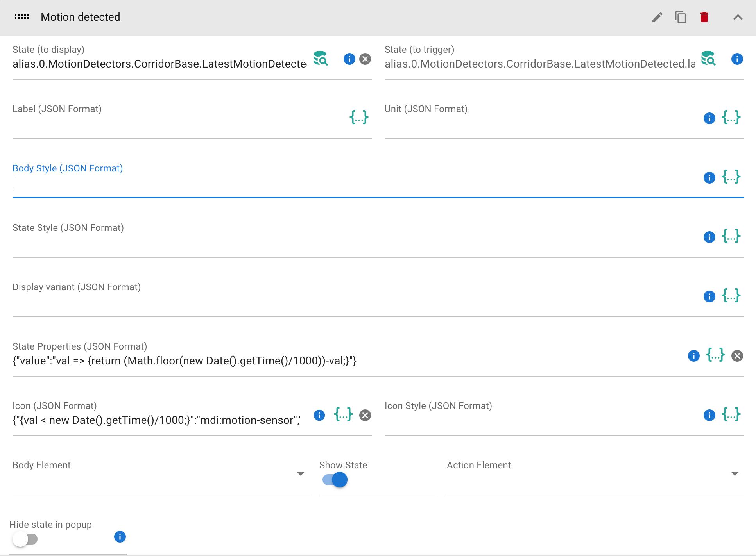Open JSON editor for Icon field

[x=343, y=414]
